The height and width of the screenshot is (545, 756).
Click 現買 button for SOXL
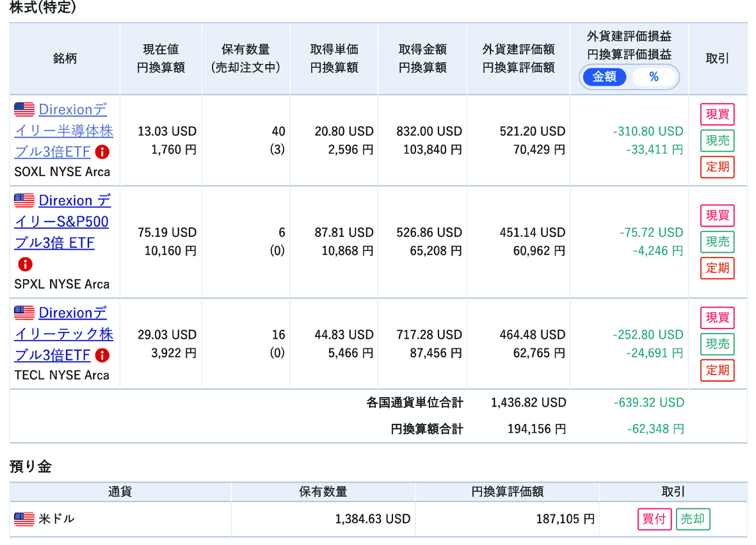click(x=718, y=114)
